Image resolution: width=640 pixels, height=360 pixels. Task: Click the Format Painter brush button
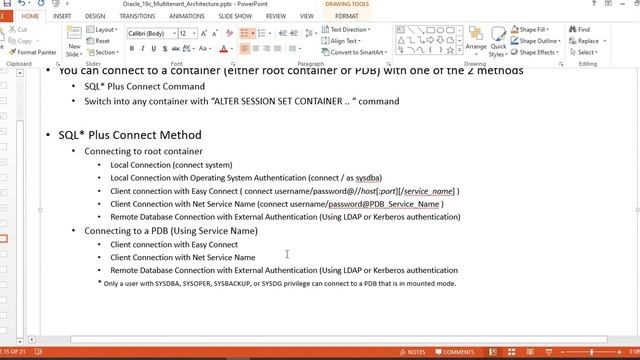tap(32, 52)
